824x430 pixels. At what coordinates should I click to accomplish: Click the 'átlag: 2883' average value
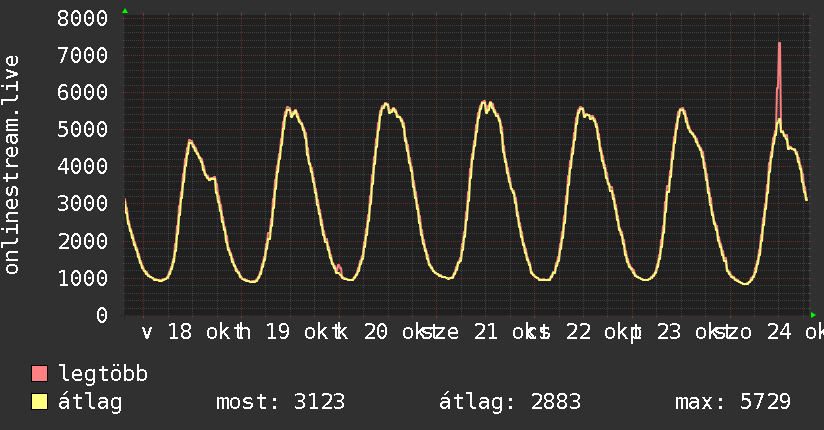[510, 402]
